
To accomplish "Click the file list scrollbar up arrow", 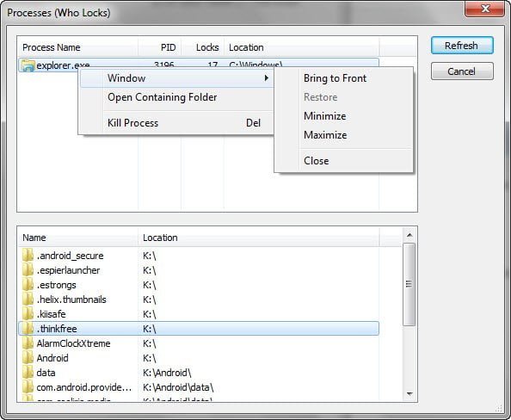I will point(409,235).
